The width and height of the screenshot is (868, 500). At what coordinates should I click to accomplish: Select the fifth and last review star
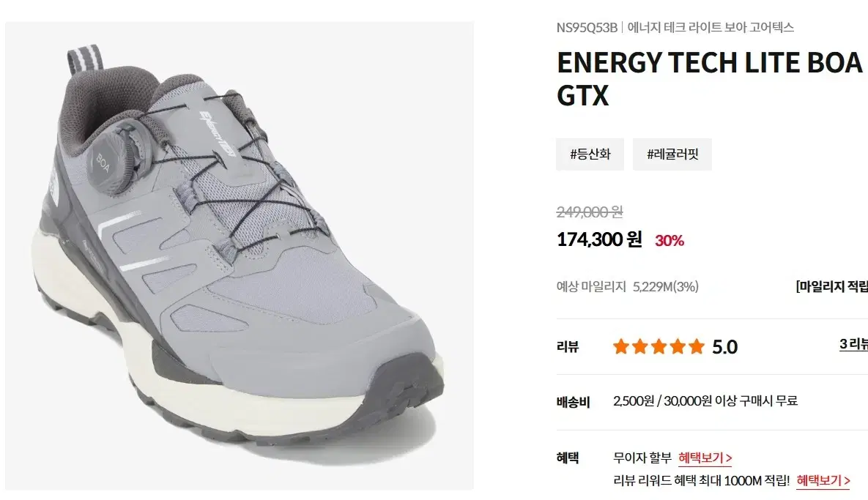697,347
